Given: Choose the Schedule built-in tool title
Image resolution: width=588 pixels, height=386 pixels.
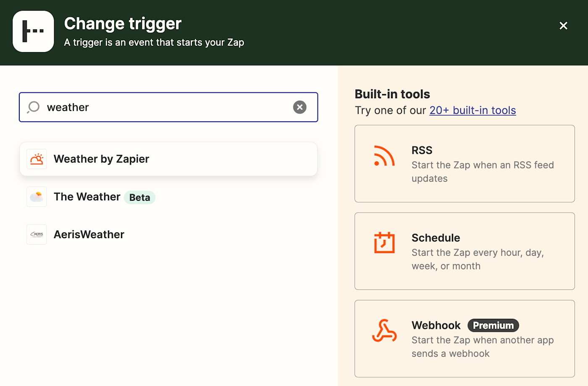Looking at the screenshot, I should [436, 238].
